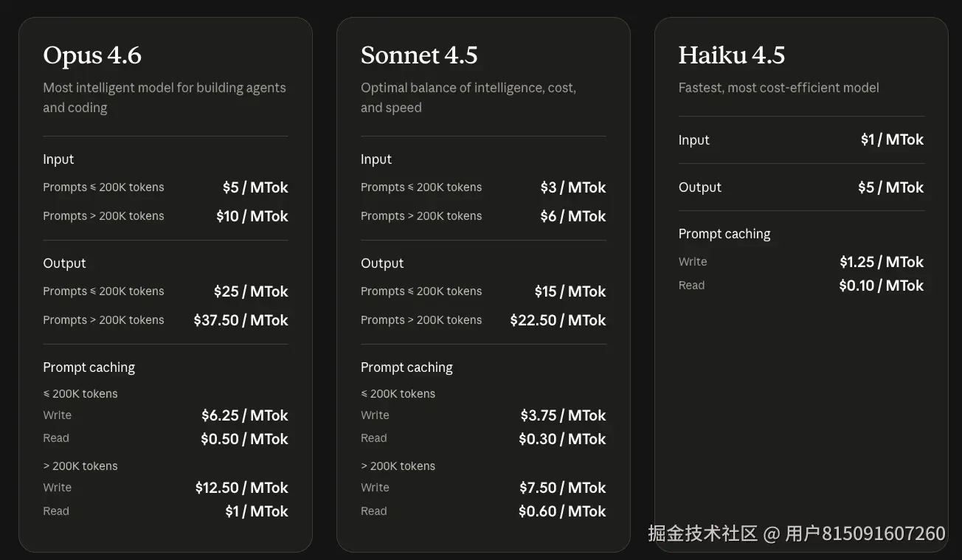The width and height of the screenshot is (962, 560).
Task: Click the Prompt caching label in Haiku card
Action: tap(724, 234)
